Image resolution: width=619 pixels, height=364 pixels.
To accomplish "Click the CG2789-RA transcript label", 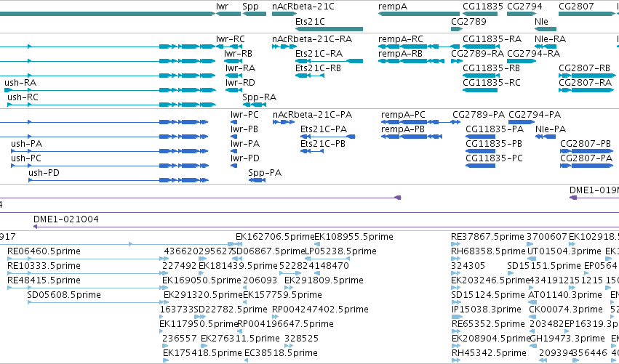I will [x=478, y=54].
